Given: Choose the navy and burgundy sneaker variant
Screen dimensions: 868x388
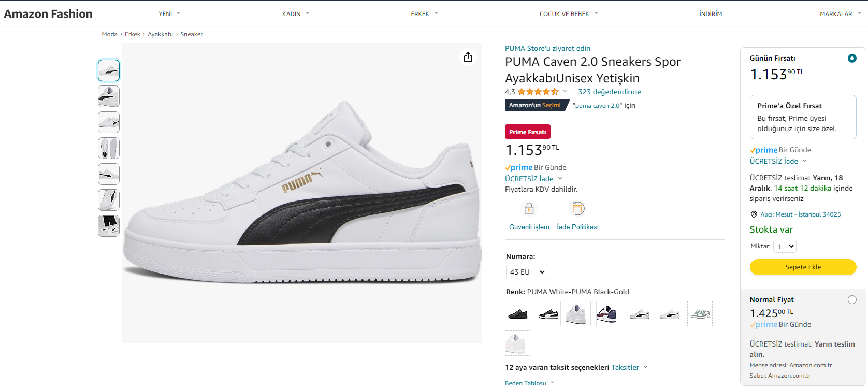Looking at the screenshot, I should coord(609,313).
